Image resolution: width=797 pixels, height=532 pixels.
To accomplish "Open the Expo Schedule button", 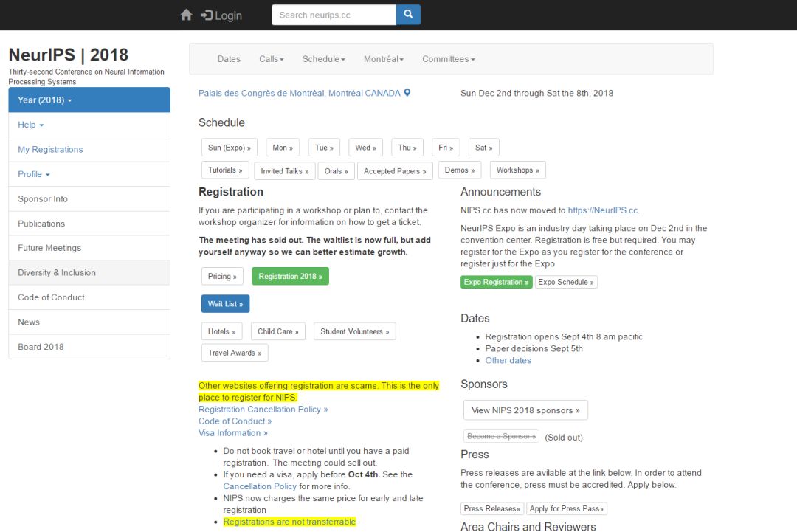I will coord(566,282).
